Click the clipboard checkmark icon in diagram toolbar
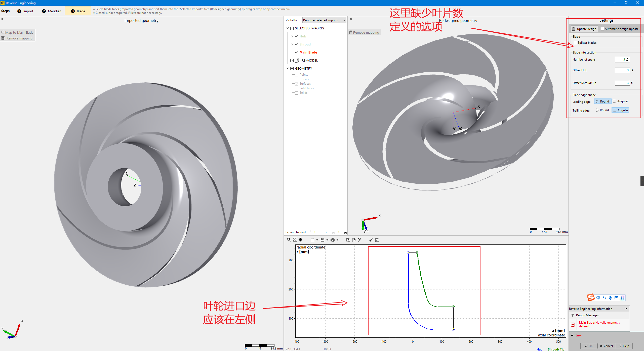 click(x=377, y=240)
